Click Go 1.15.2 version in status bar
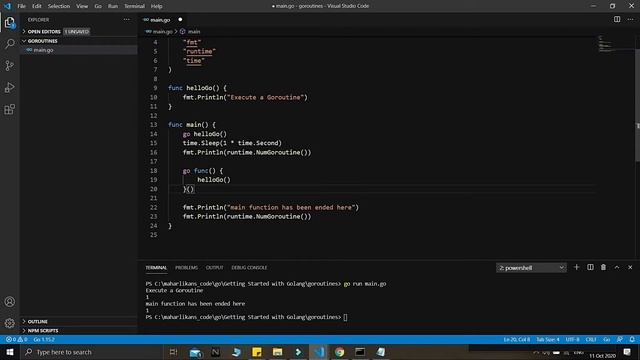The height and width of the screenshot is (360, 640). (x=44, y=339)
